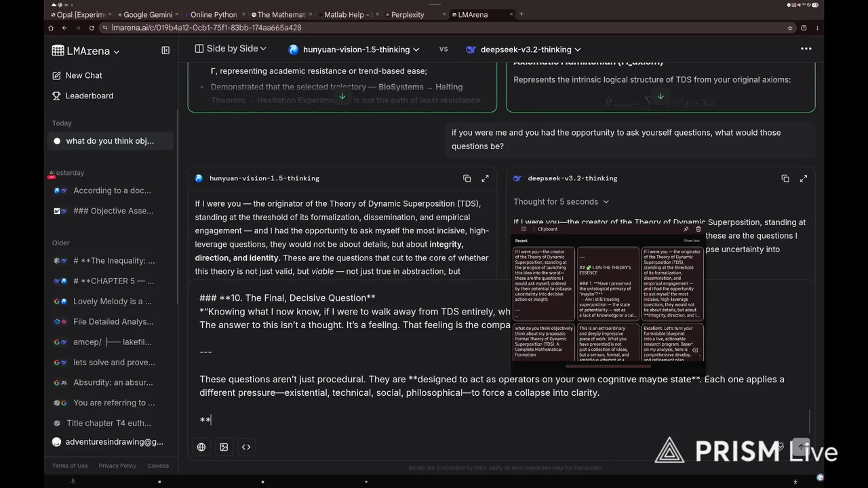
Task: Expand the right truncated response with down arrow
Action: click(x=660, y=96)
